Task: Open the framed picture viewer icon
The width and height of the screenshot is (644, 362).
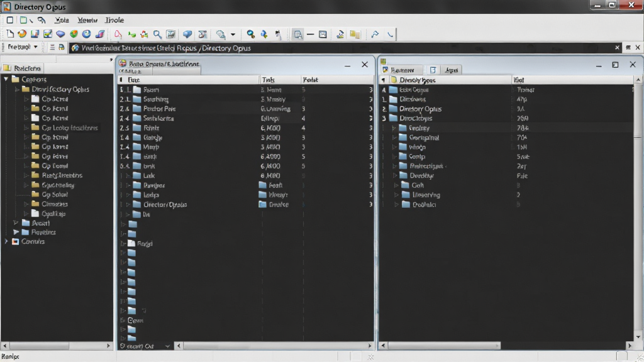Action: [x=171, y=35]
